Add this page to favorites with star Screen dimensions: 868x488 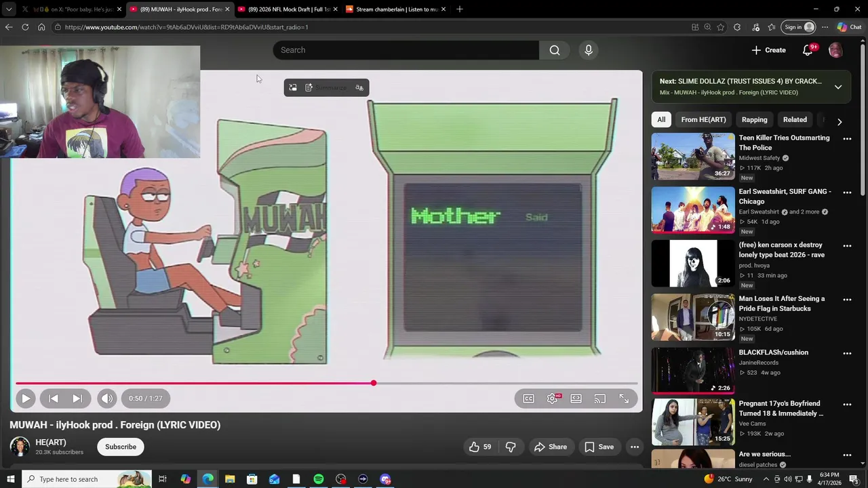point(720,27)
